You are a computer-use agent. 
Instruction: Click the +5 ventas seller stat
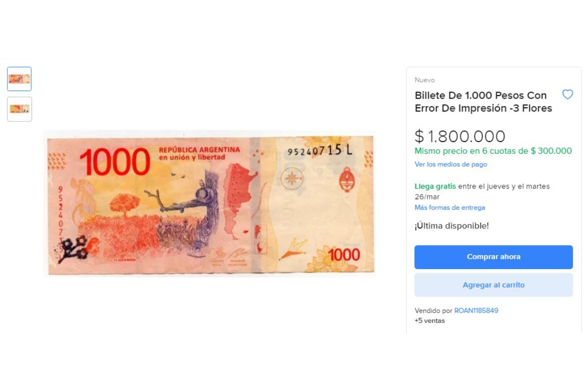(x=430, y=320)
